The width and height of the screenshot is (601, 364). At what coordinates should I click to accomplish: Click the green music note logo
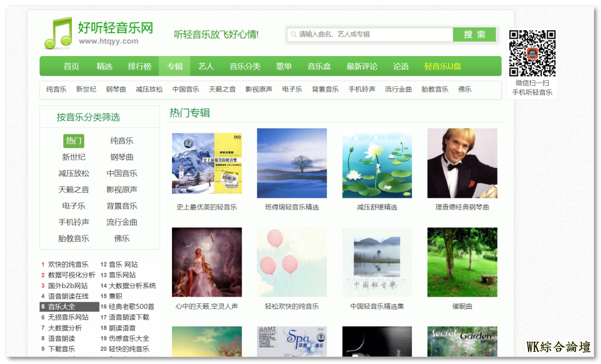58,33
